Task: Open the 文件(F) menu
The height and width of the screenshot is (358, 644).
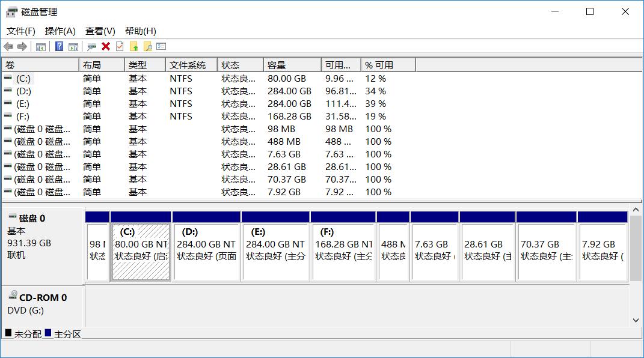Action: [21, 31]
